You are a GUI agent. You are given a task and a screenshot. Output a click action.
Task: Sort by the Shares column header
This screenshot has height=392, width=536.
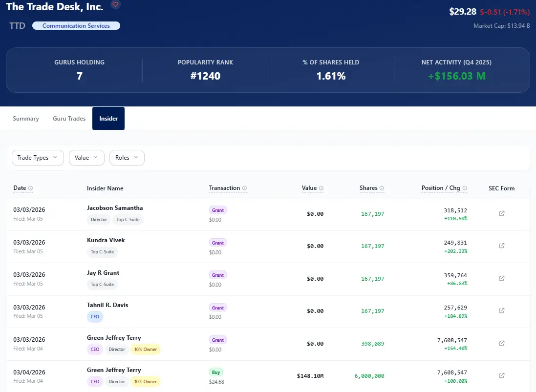click(x=368, y=188)
